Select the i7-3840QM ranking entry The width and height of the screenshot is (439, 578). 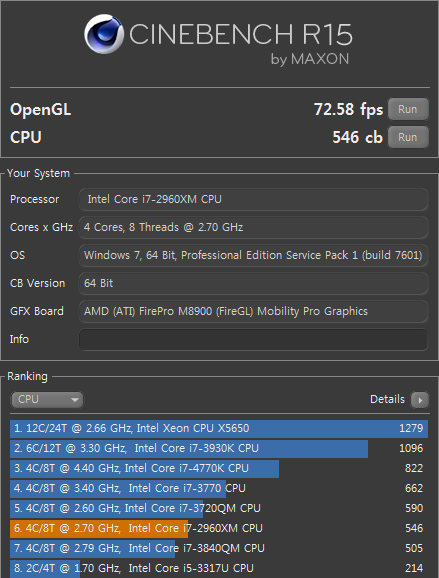pos(219,549)
